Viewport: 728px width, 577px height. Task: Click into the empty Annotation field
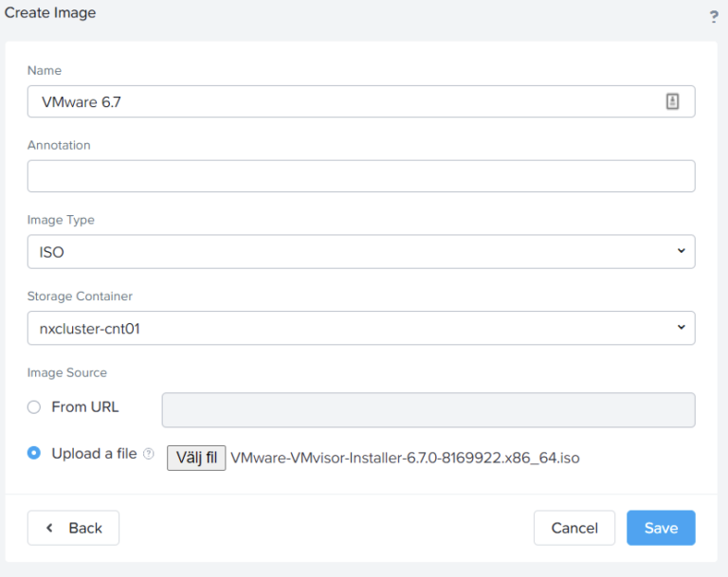[361, 176]
